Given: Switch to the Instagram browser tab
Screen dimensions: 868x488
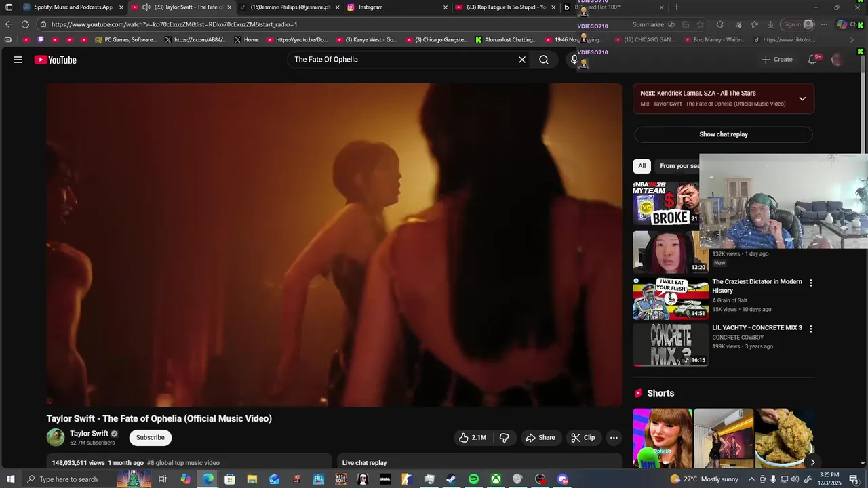Looking at the screenshot, I should click(x=397, y=7).
